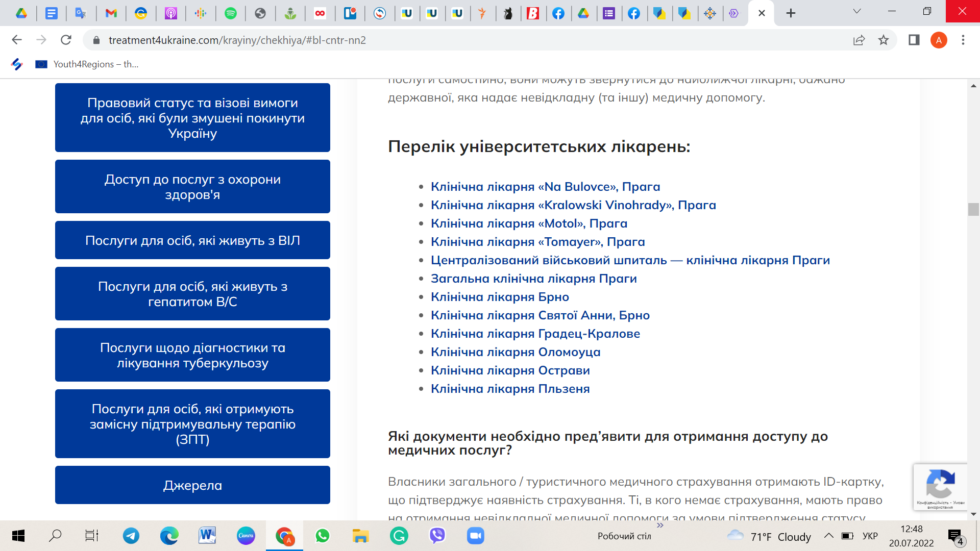Open the Spotify browser tab
This screenshot has width=980, height=551.
click(231, 13)
